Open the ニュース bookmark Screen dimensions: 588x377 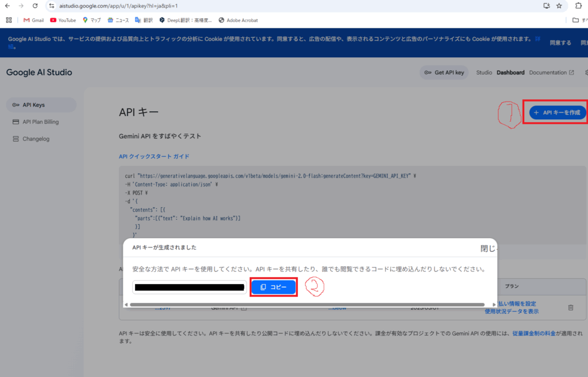[x=118, y=20]
